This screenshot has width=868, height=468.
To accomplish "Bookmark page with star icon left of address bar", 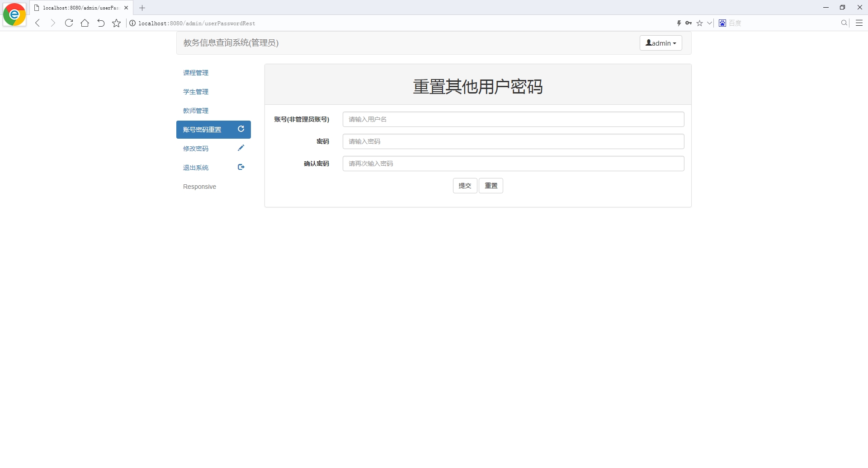I will tap(116, 23).
